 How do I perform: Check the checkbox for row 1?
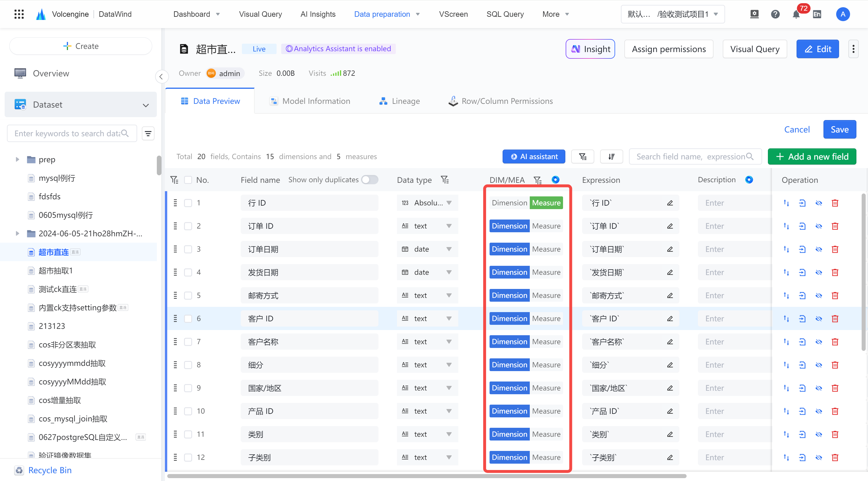coord(188,203)
